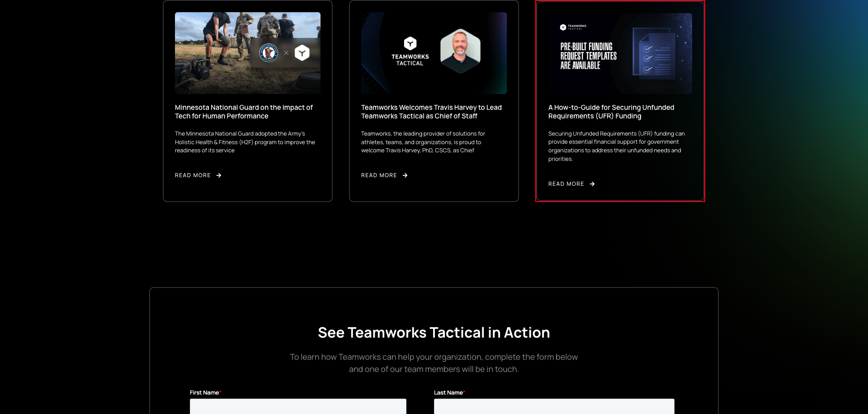868x414 pixels.
Task: Open the Minnesota National Guard article via READ MORE
Action: coord(193,175)
